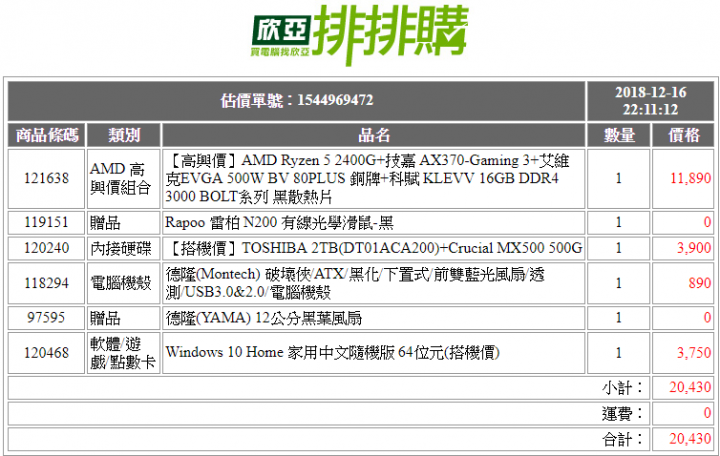Viewport: 720px width, 456px height.
Task: Click the 類別 column header
Action: pos(124,135)
